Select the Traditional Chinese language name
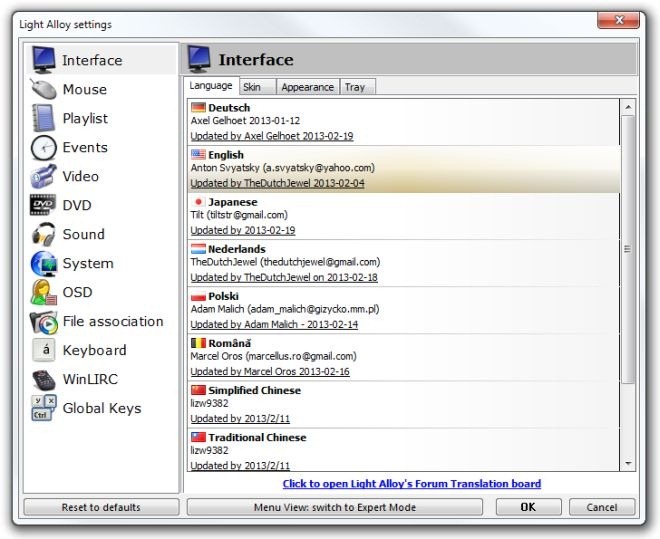The height and width of the screenshot is (539, 660). point(257,438)
